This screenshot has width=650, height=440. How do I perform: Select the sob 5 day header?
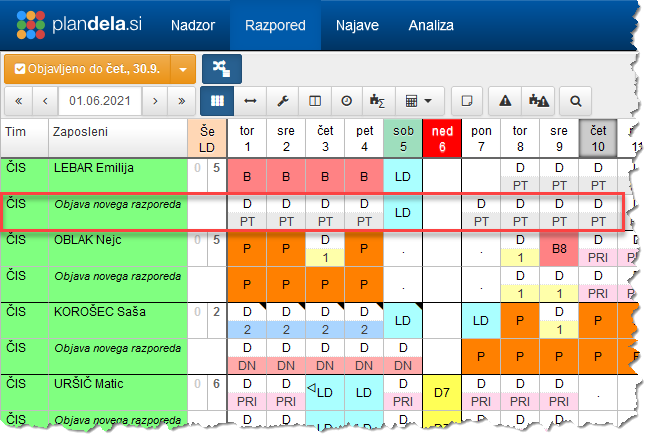pos(403,139)
